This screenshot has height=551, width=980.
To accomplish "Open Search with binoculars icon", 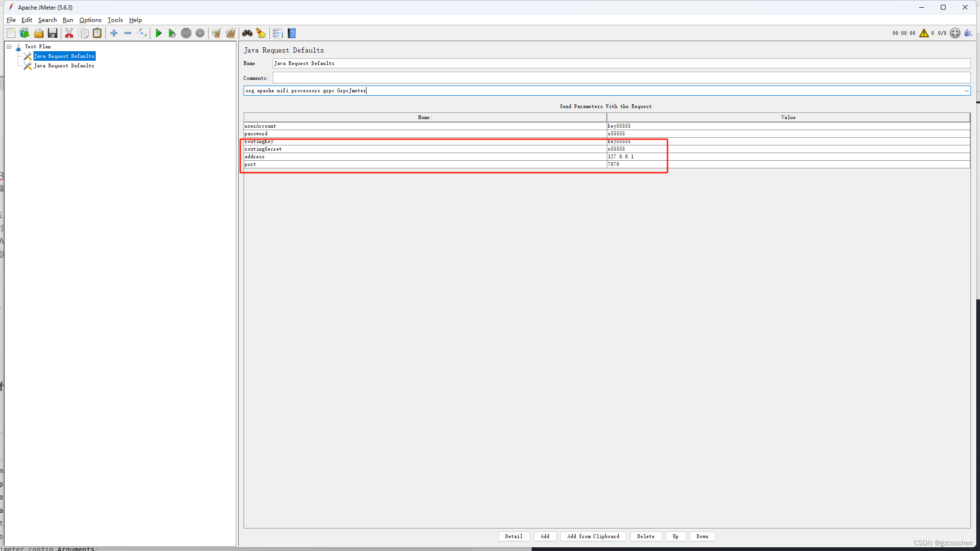I will click(x=247, y=33).
